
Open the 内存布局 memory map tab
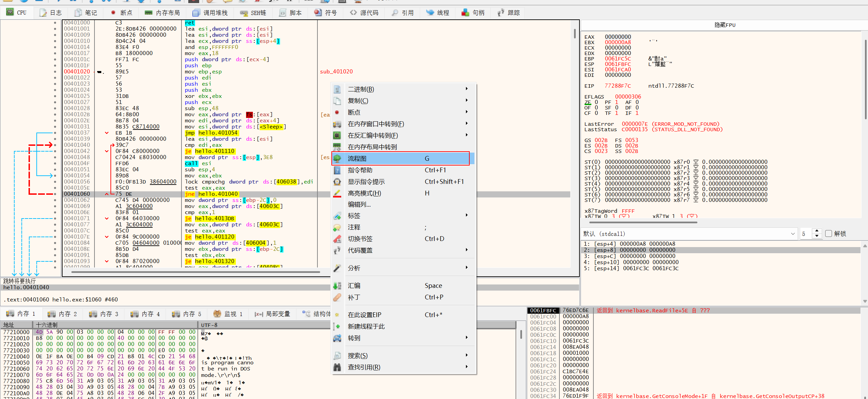pos(162,13)
